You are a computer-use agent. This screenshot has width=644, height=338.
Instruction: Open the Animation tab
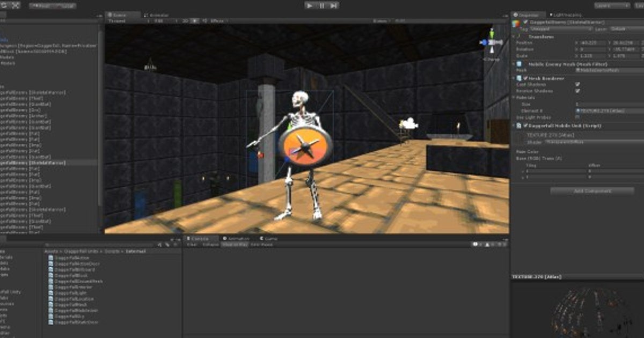(x=236, y=238)
